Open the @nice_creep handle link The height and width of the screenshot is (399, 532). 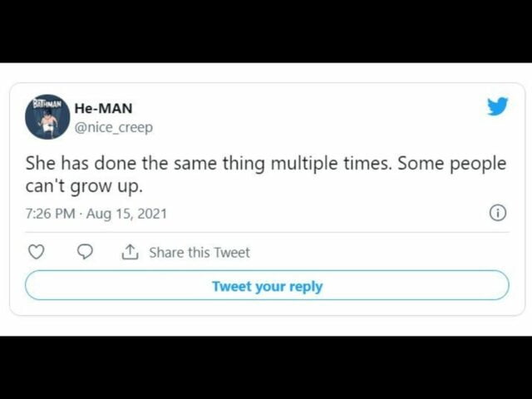[113, 127]
